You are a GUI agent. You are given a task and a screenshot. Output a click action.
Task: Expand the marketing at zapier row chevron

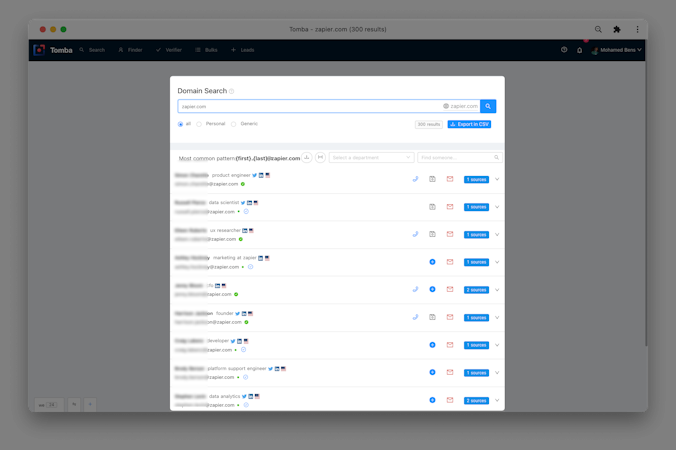[x=497, y=262]
